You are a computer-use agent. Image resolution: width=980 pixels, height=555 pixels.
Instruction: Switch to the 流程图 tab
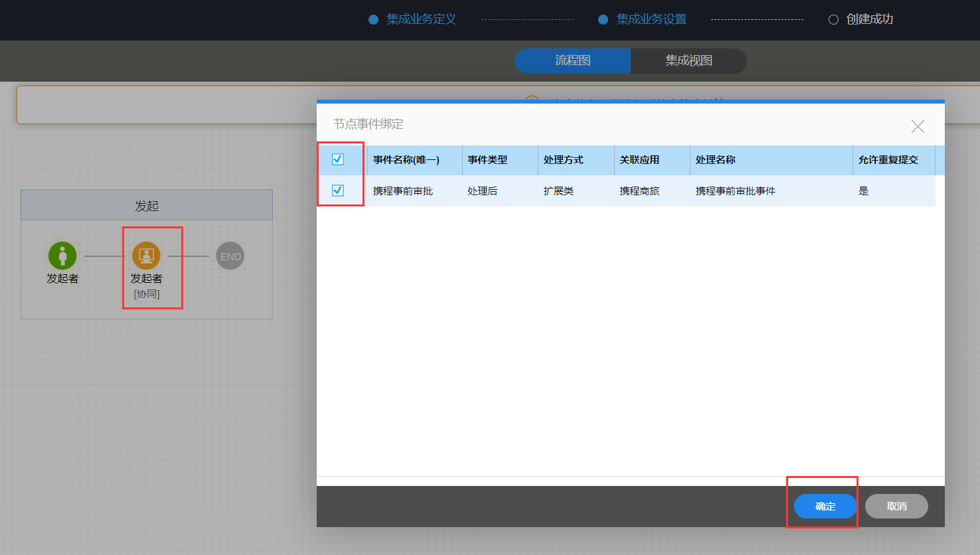(572, 60)
